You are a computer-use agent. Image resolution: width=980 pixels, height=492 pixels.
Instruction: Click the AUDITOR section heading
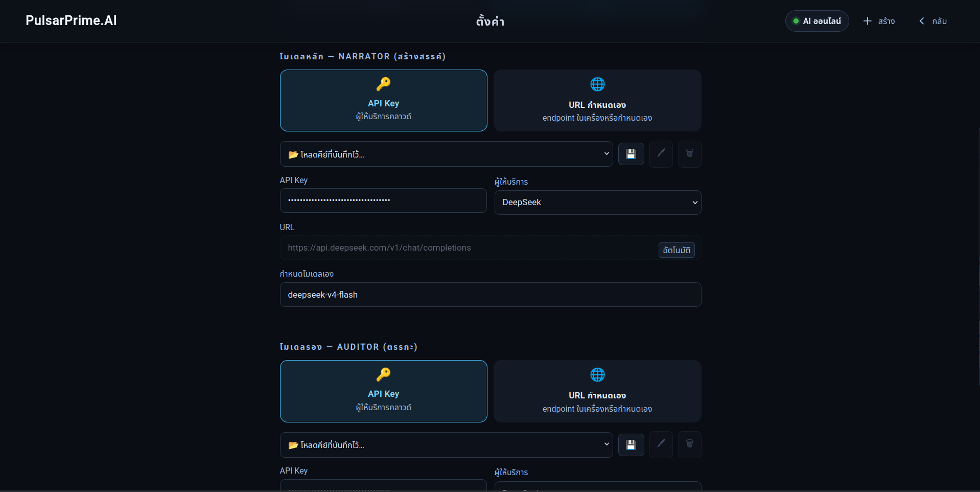click(x=348, y=347)
